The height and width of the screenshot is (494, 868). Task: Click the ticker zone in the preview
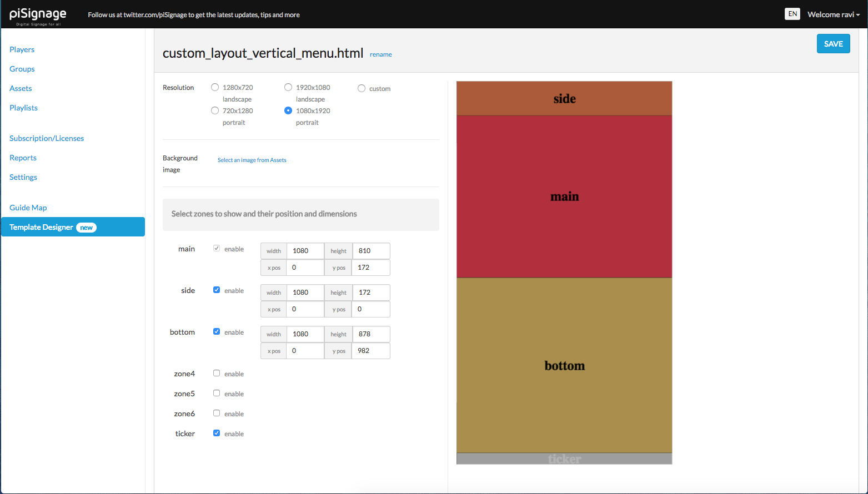point(564,458)
